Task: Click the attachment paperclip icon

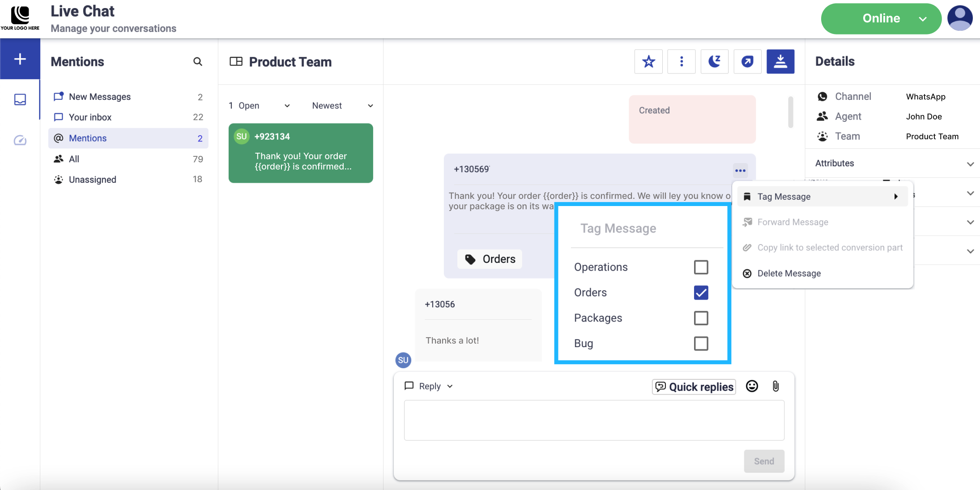Action: (x=775, y=386)
